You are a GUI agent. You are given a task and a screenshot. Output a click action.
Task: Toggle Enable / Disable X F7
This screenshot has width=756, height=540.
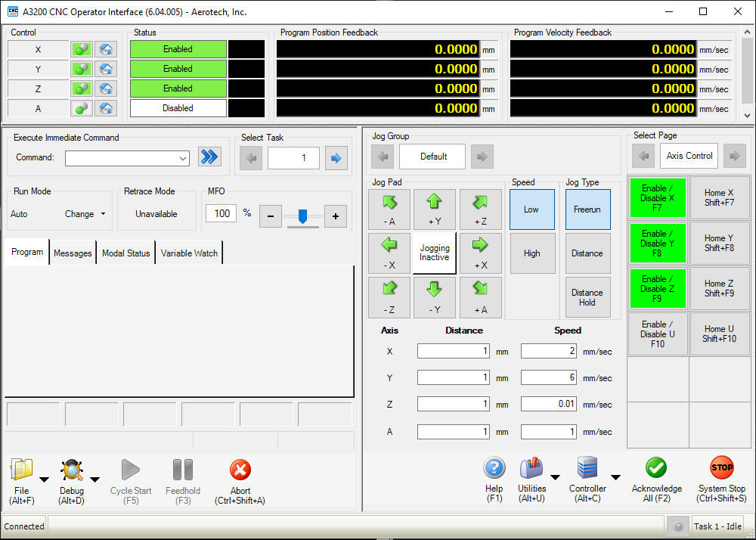658,197
